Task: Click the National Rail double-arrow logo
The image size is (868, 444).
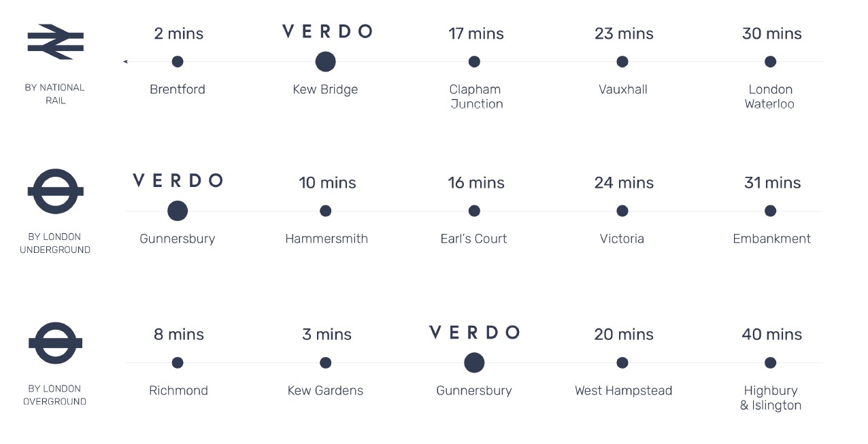Action: point(55,42)
